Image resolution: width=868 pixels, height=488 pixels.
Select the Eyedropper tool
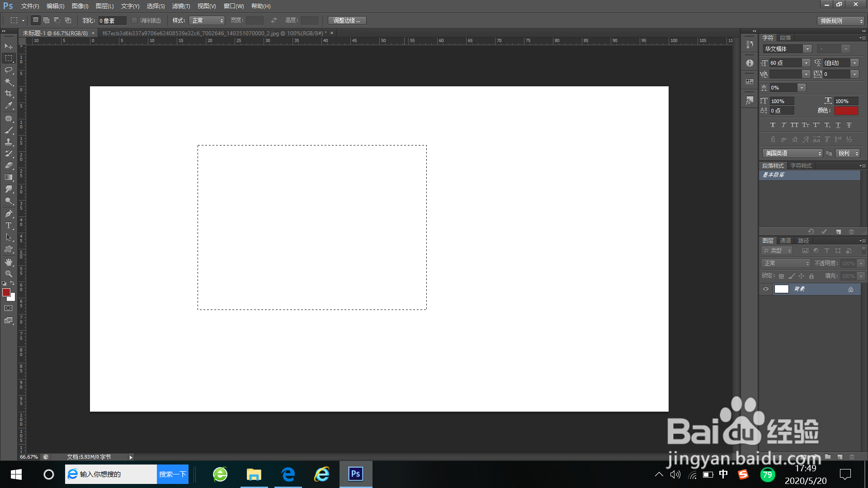9,106
